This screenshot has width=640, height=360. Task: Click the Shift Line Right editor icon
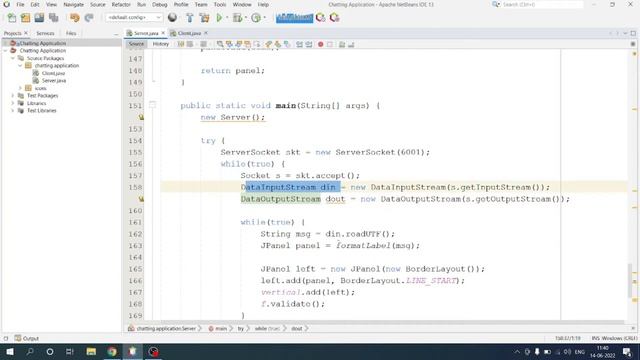pyautogui.click(x=309, y=44)
